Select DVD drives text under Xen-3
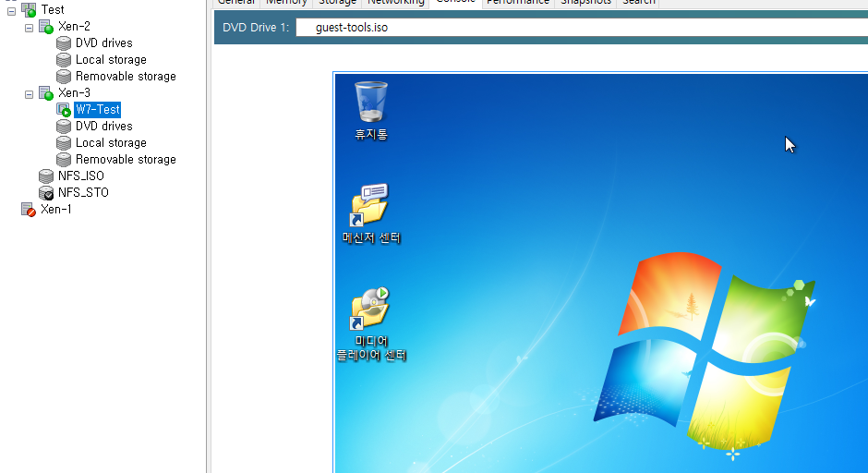 point(104,127)
